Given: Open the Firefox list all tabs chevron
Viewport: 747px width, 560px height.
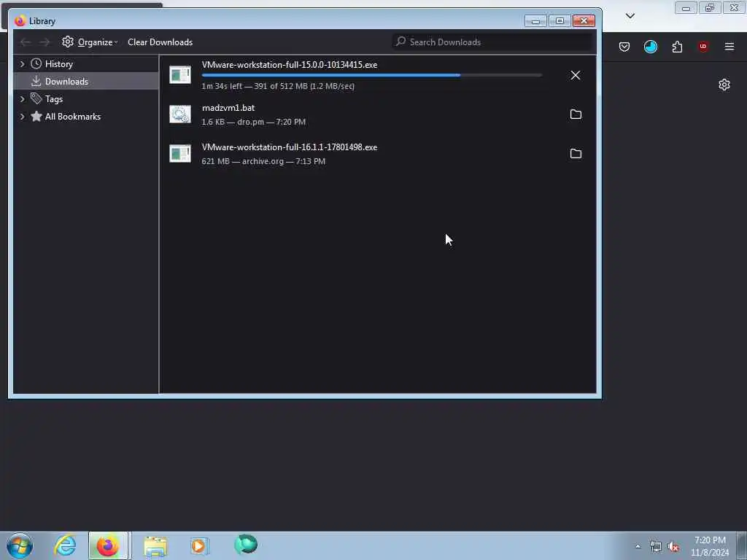Looking at the screenshot, I should [x=630, y=16].
